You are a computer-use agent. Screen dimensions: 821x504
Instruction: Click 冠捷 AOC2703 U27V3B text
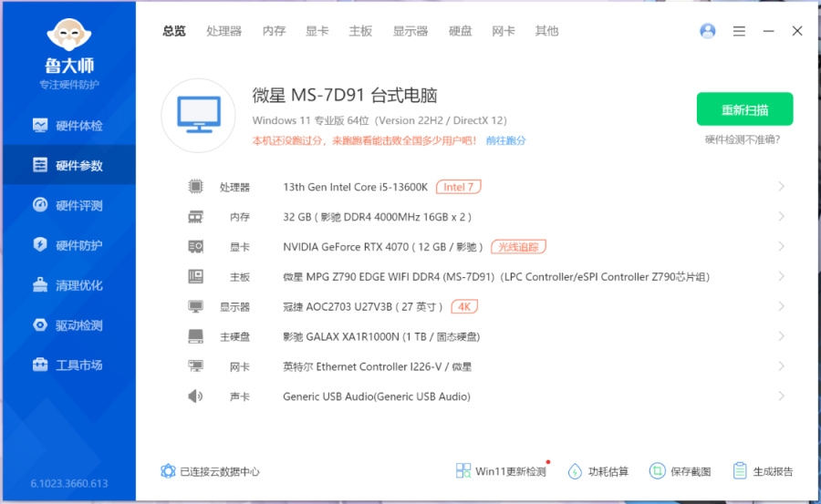(x=363, y=307)
